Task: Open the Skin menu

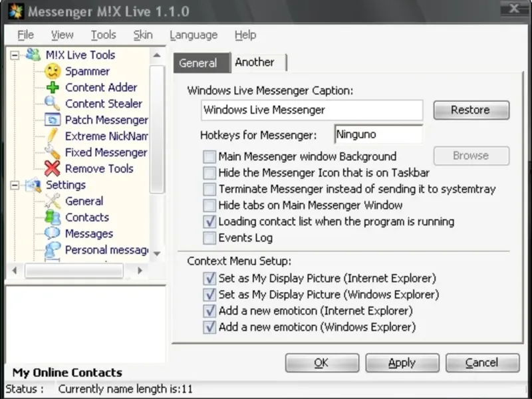Action: tap(142, 35)
